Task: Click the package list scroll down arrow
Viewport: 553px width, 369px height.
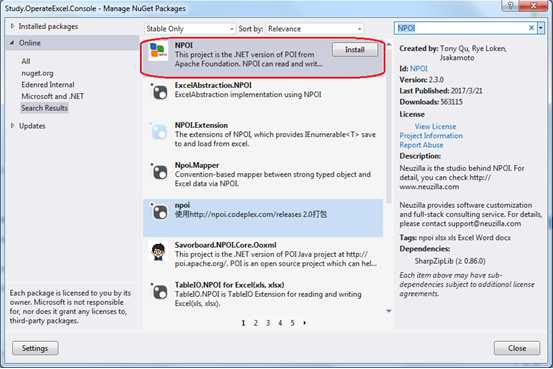Action: (x=389, y=311)
